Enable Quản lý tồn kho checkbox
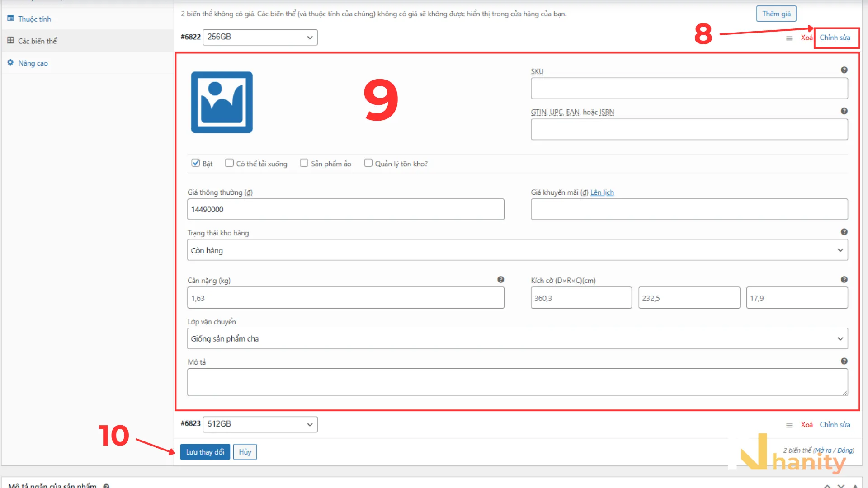This screenshot has width=868, height=488. click(x=368, y=163)
